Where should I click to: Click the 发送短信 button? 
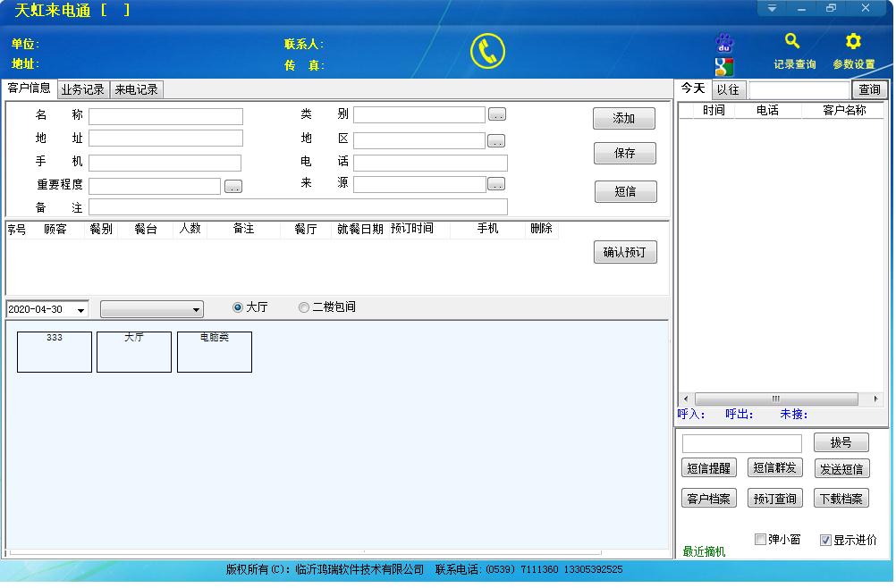tap(841, 469)
